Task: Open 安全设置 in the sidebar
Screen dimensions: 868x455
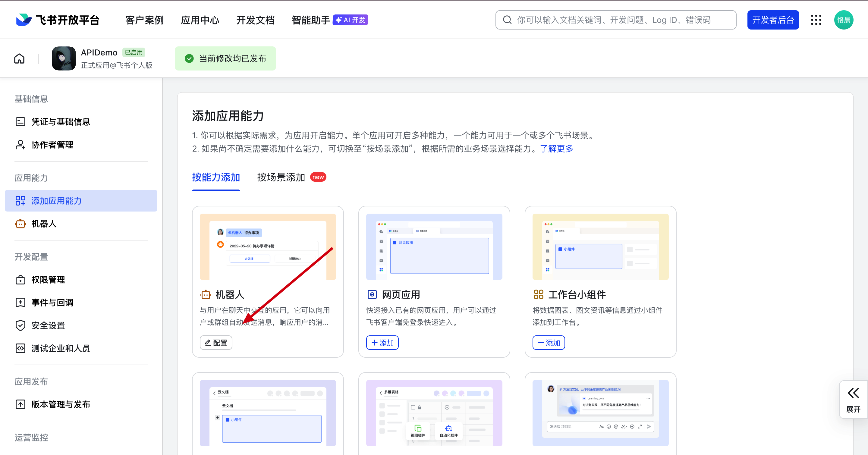Action: pyautogui.click(x=48, y=325)
